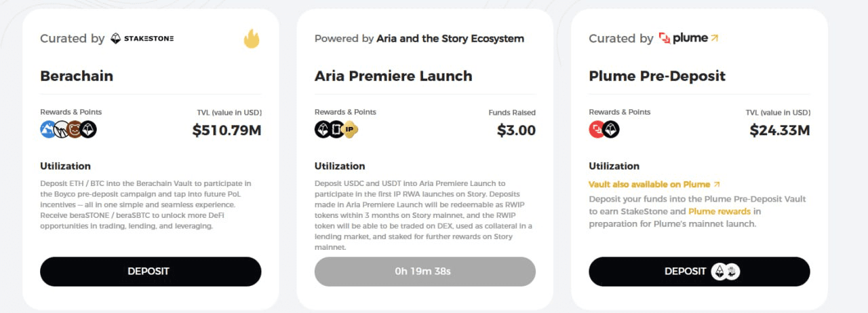The image size is (868, 313).
Task: Click the Funds Raised amount $3.00
Action: [x=516, y=130]
